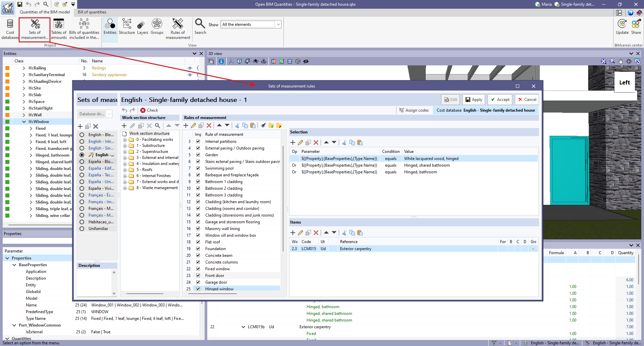Toggle checkbox for Garden rule

click(x=198, y=155)
